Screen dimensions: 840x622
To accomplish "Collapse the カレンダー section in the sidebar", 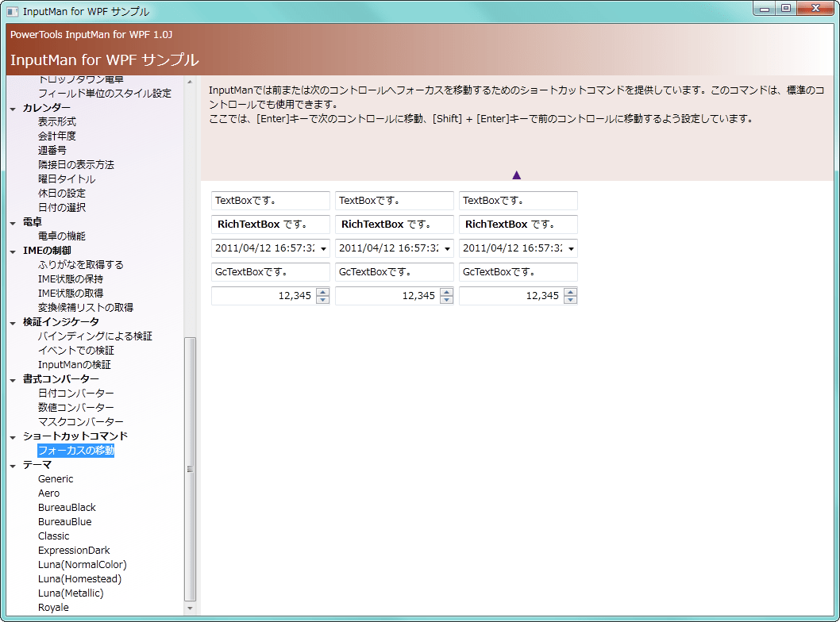I will click(11, 107).
